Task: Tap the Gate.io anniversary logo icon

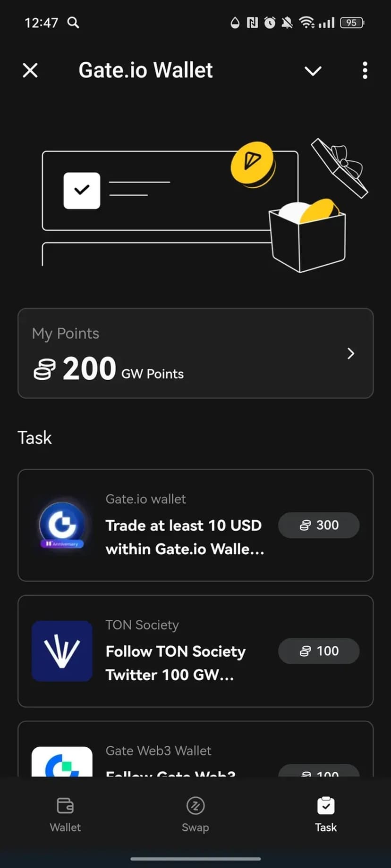Action: [x=62, y=525]
